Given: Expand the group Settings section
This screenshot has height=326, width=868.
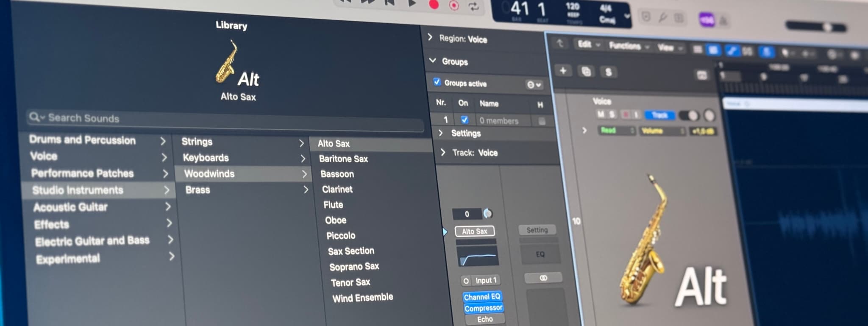Looking at the screenshot, I should click(x=441, y=133).
